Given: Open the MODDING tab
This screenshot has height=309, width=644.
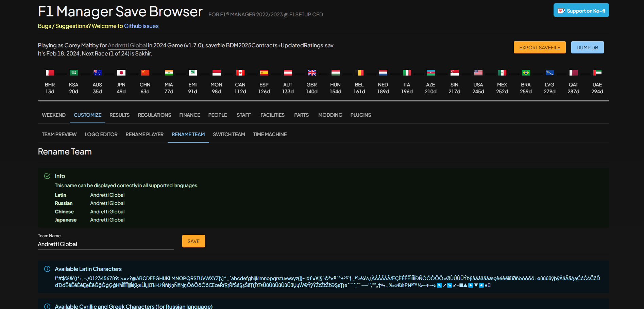Looking at the screenshot, I should click(330, 115).
